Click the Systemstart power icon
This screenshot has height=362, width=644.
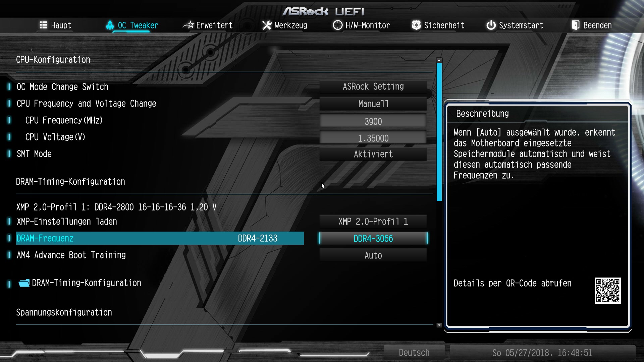(491, 25)
